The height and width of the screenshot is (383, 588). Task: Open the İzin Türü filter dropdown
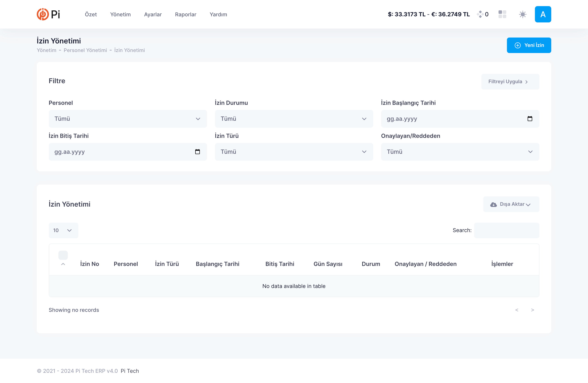point(294,152)
